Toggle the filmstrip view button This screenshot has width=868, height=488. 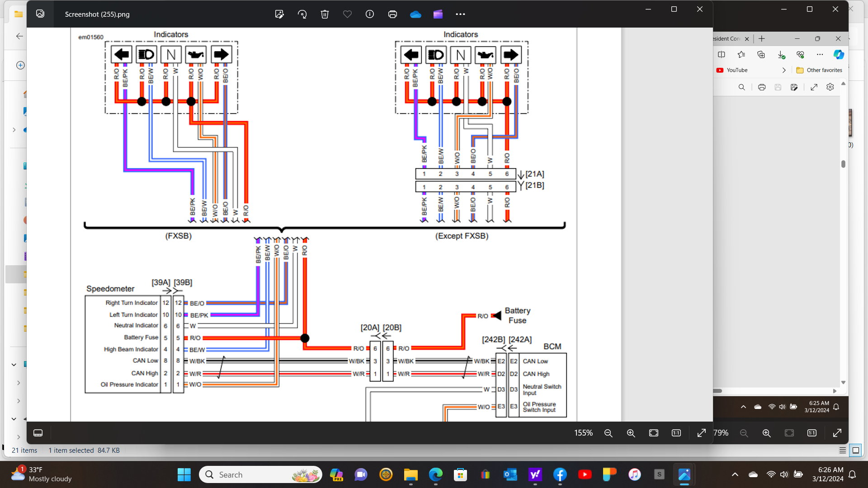[38, 433]
